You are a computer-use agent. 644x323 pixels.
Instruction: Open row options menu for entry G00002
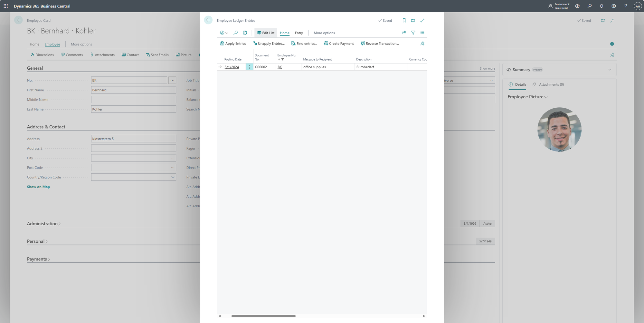(x=249, y=67)
